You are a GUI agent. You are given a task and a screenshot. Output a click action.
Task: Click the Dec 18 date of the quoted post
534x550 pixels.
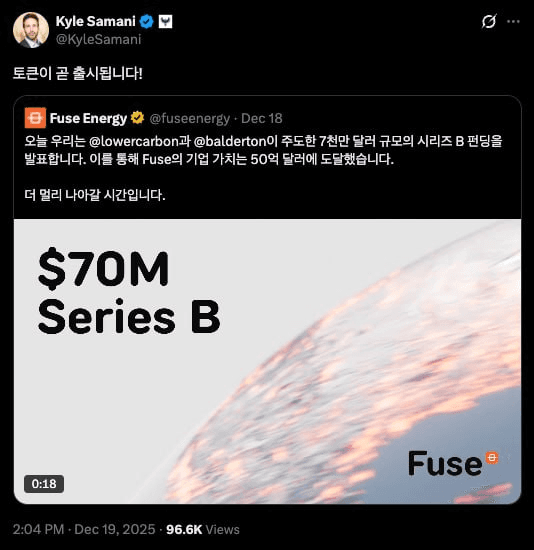262,119
